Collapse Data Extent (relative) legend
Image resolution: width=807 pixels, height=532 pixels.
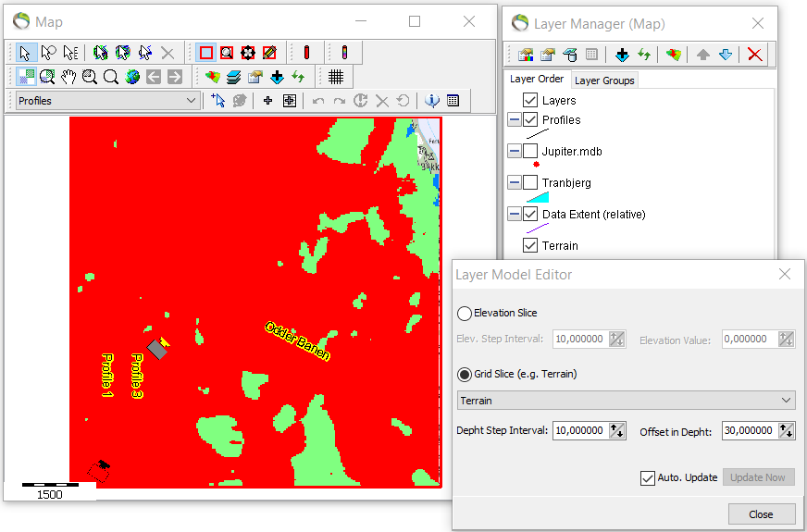pyautogui.click(x=514, y=214)
